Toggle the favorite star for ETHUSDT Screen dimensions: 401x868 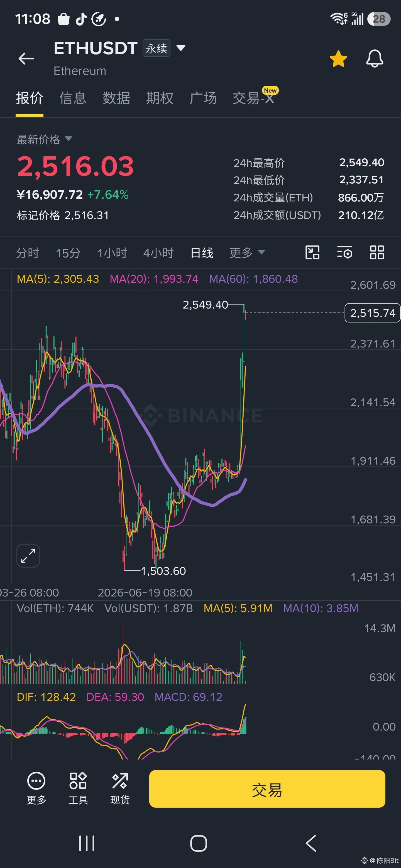338,59
